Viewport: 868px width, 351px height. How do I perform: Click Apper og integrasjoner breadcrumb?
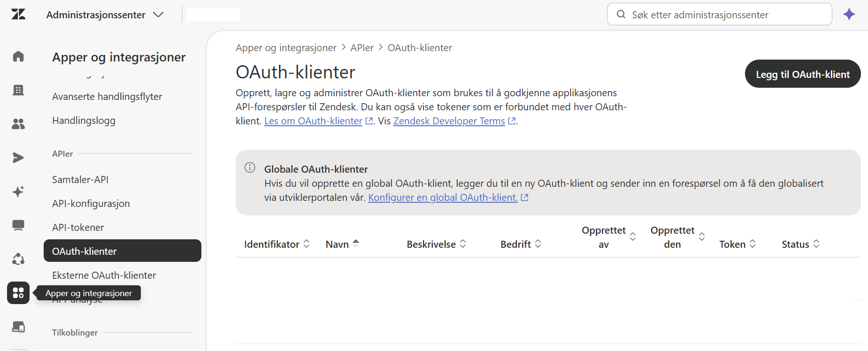pyautogui.click(x=286, y=48)
